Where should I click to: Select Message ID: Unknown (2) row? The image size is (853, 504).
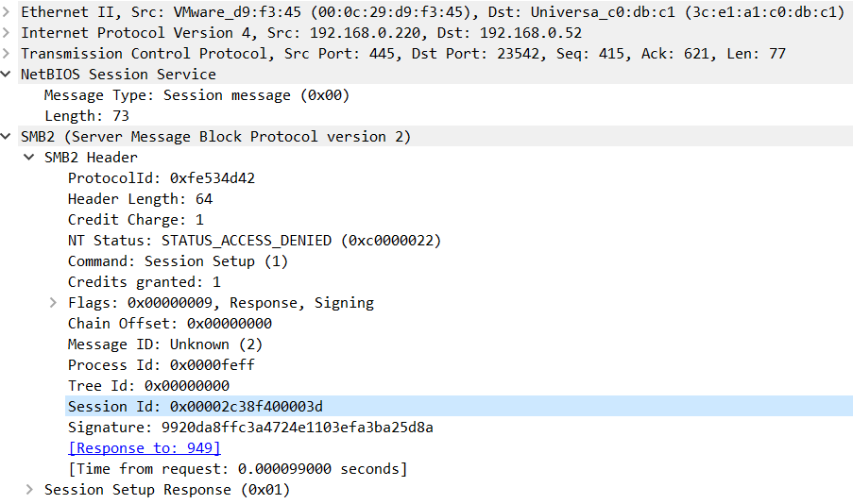pyautogui.click(x=165, y=344)
